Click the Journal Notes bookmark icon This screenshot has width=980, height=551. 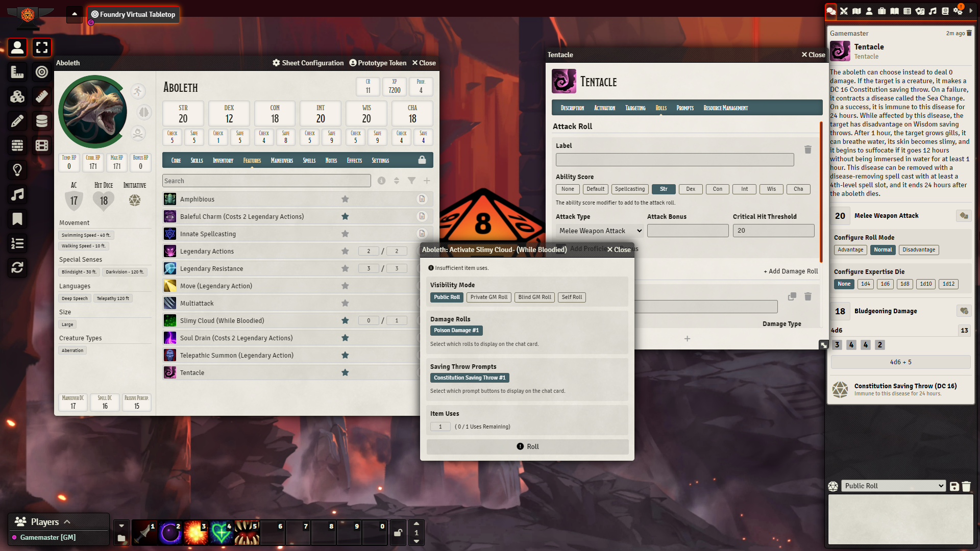17,219
